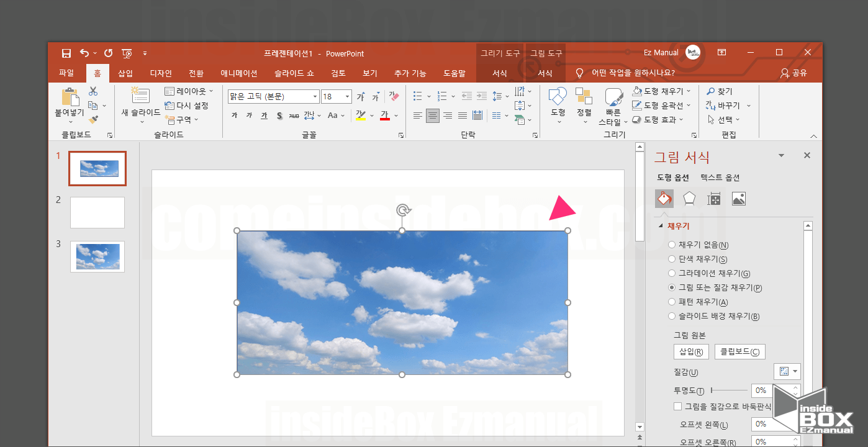Click the increase font size icon
The height and width of the screenshot is (447, 868).
tap(361, 97)
